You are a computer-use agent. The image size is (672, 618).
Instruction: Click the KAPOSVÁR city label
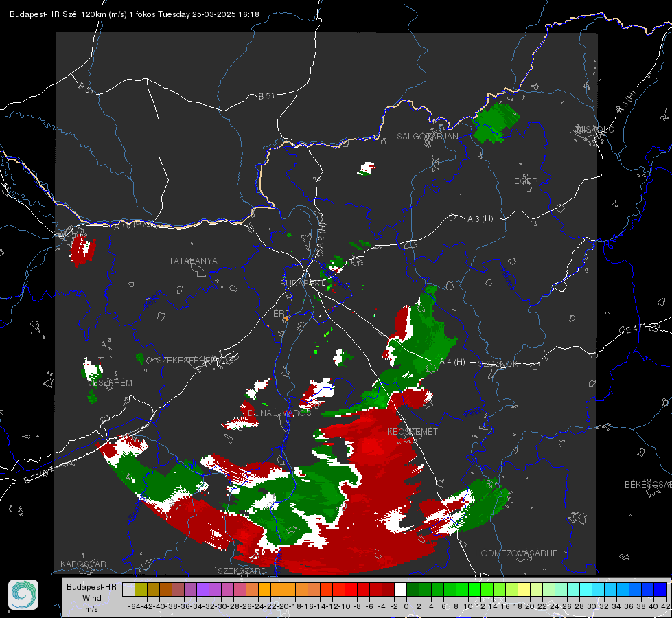coord(83,564)
